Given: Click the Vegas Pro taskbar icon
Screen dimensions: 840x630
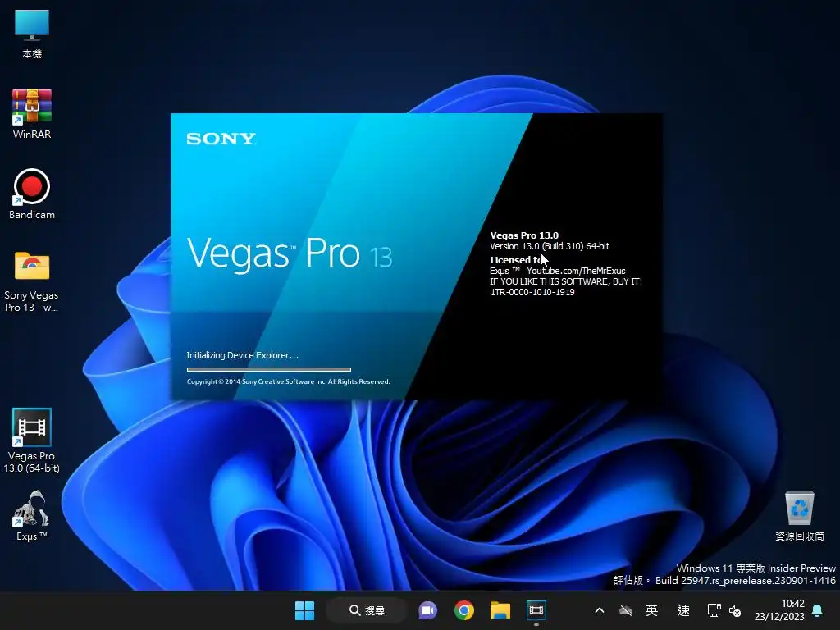Looking at the screenshot, I should [x=536, y=610].
